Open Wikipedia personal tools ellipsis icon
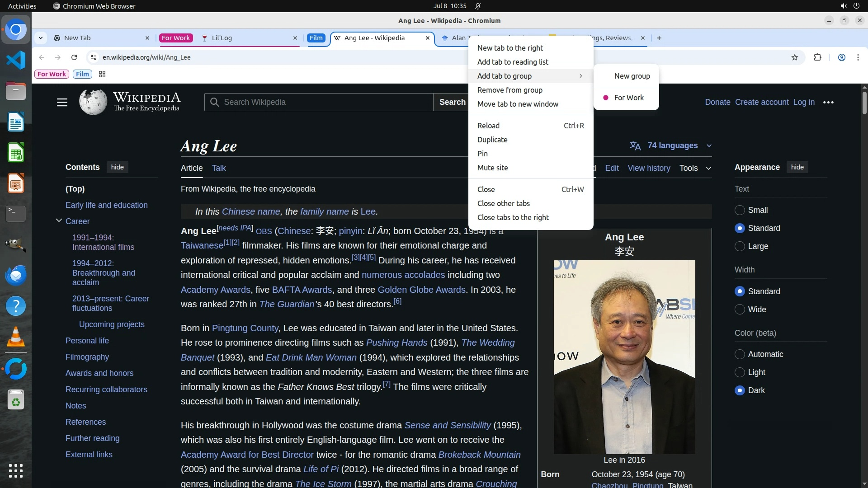 click(x=828, y=102)
